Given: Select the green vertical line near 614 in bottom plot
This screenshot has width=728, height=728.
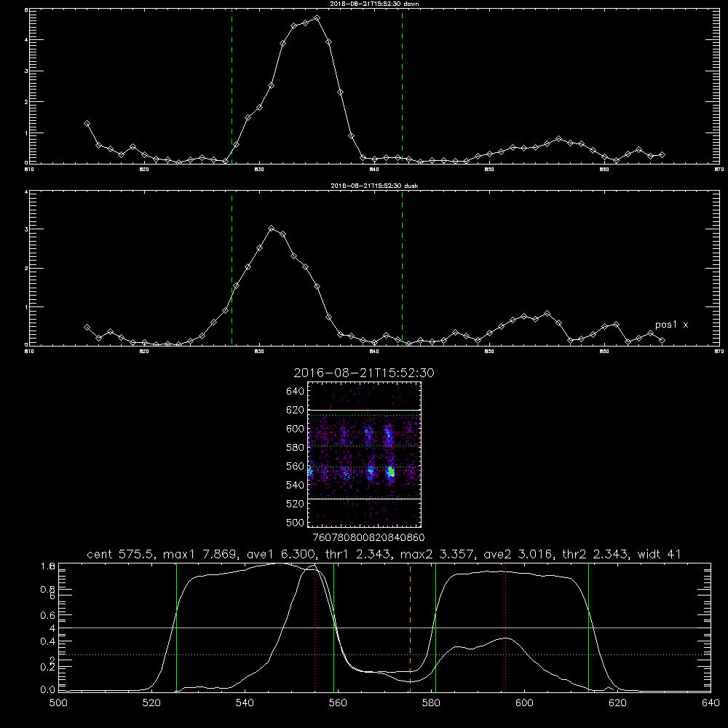Looking at the screenshot, I should 588,627.
